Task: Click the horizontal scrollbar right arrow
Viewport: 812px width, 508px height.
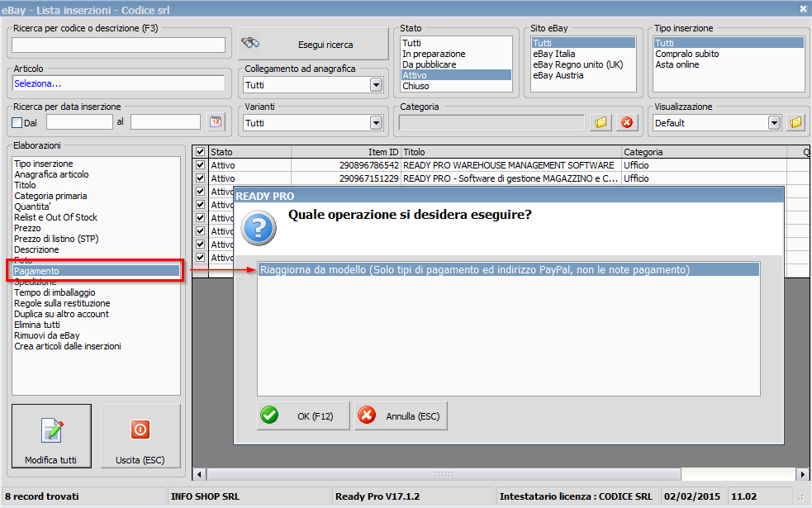Action: pos(802,474)
